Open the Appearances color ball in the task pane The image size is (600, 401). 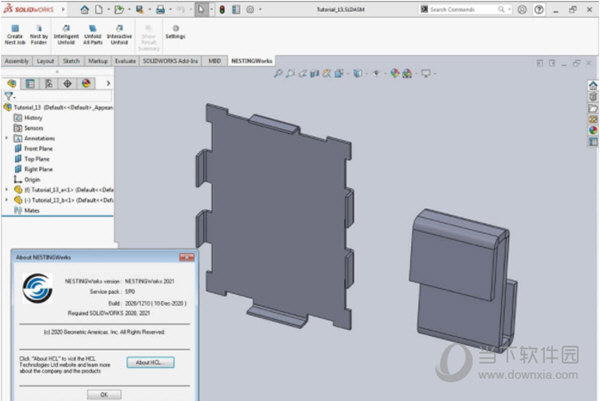(x=593, y=130)
